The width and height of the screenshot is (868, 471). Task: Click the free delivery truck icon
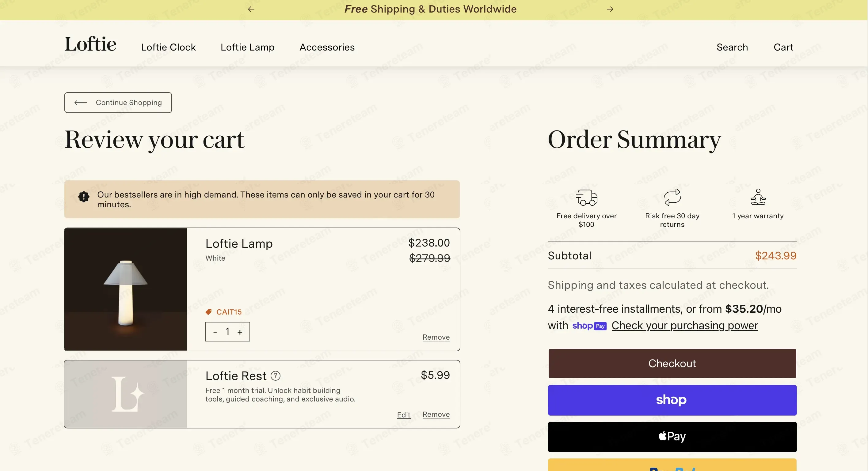click(586, 197)
